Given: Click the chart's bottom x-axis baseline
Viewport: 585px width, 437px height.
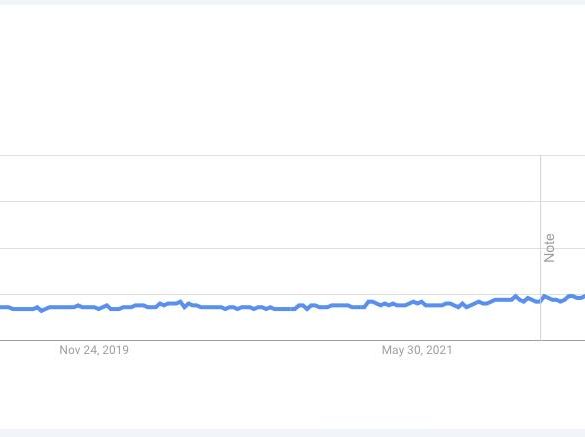Looking at the screenshot, I should point(292,340).
